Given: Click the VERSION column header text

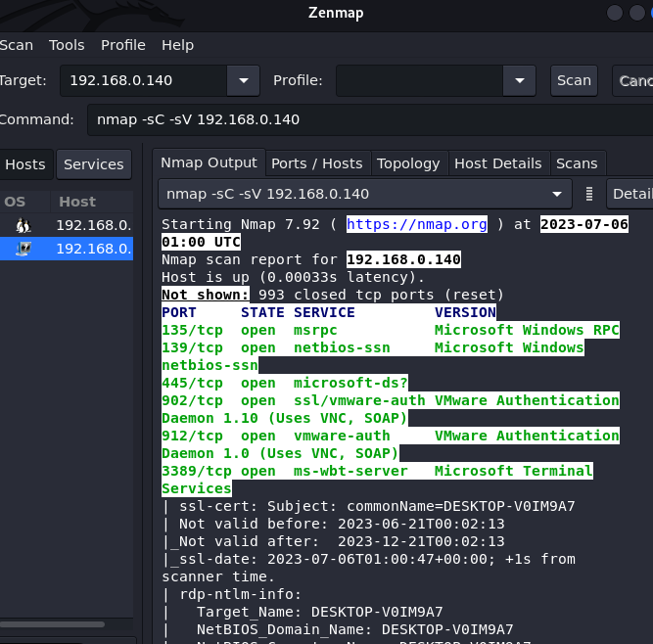Looking at the screenshot, I should pos(465,312).
